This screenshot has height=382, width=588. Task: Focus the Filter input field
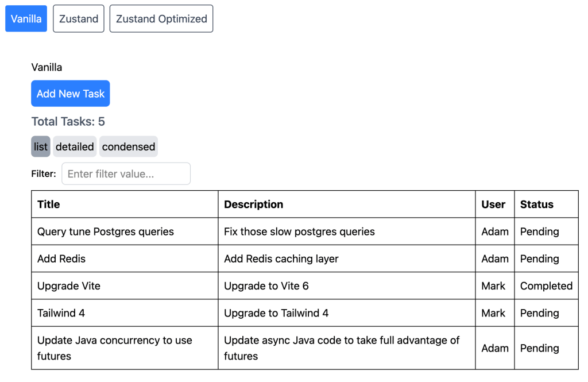tap(126, 173)
